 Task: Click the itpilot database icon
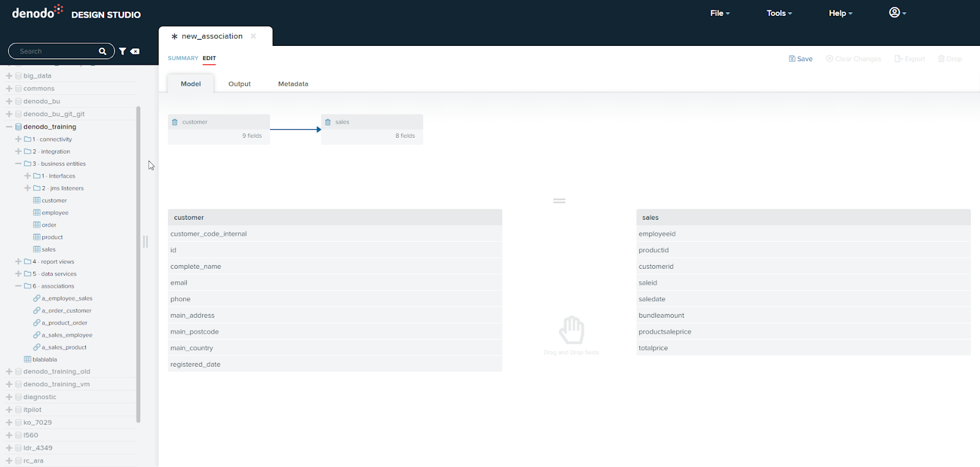click(x=18, y=410)
